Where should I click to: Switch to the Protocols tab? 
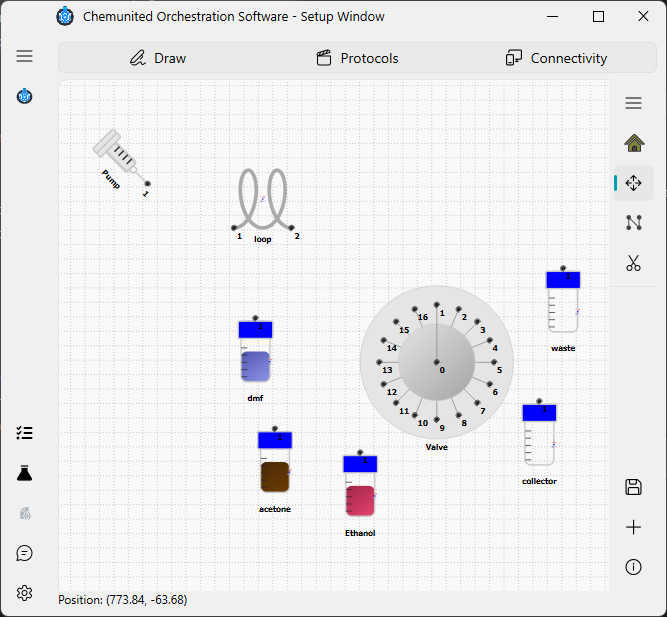(x=357, y=58)
